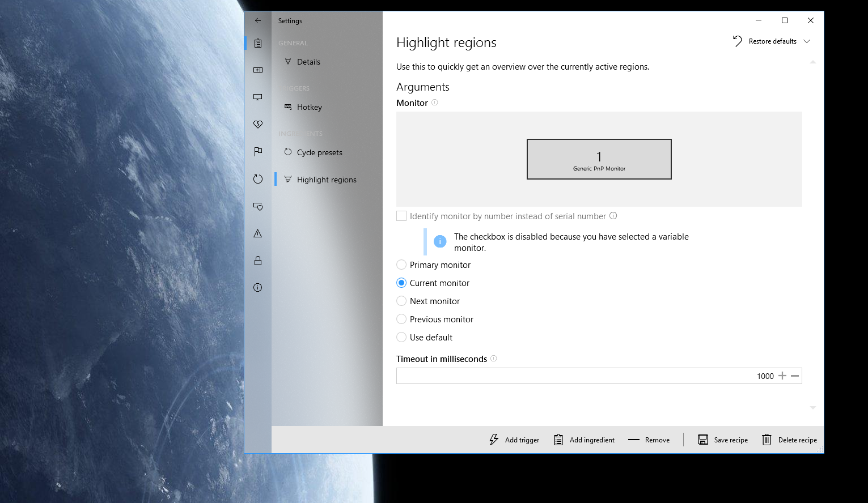Increment the timeout using the plus stepper
Image resolution: width=868 pixels, height=503 pixels.
point(783,376)
